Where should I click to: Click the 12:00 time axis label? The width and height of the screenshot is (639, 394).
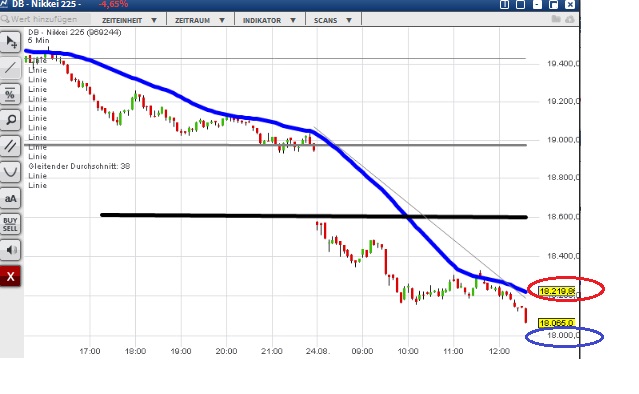click(499, 351)
